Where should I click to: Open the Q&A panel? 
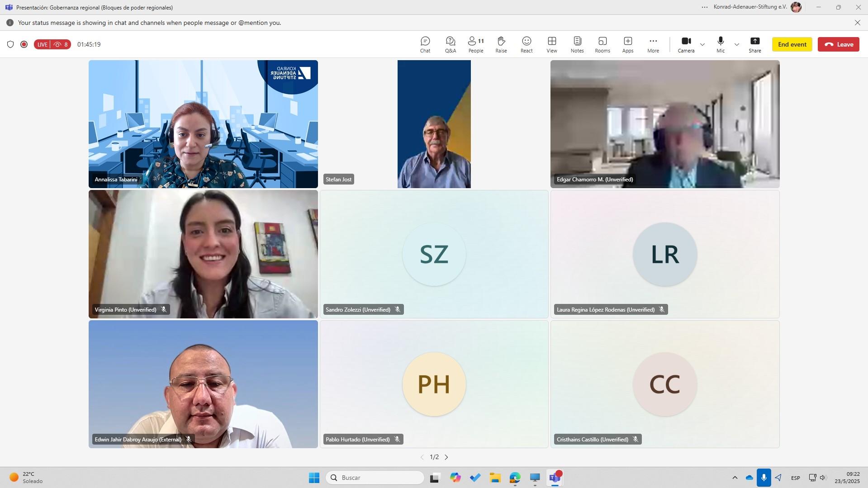pyautogui.click(x=450, y=44)
